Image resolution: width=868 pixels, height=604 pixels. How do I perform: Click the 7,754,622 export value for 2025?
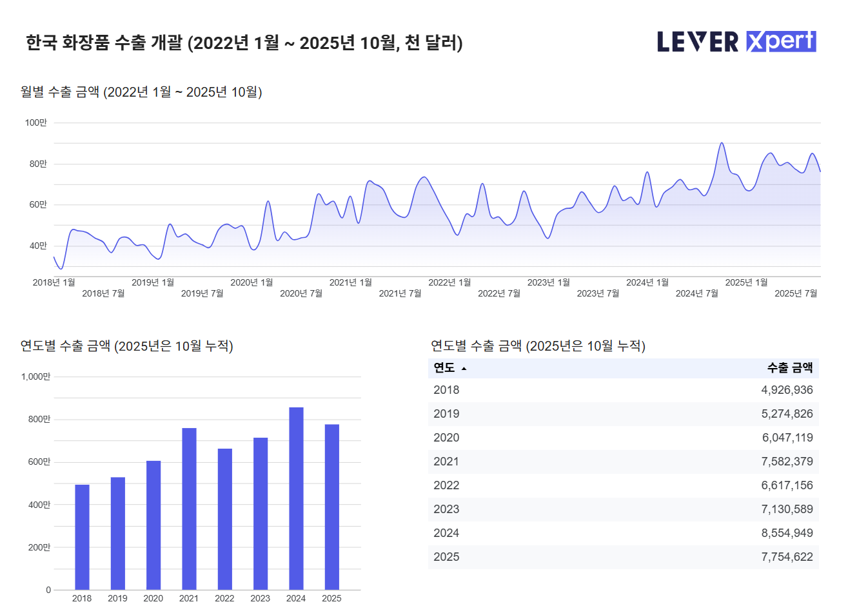[x=787, y=557]
